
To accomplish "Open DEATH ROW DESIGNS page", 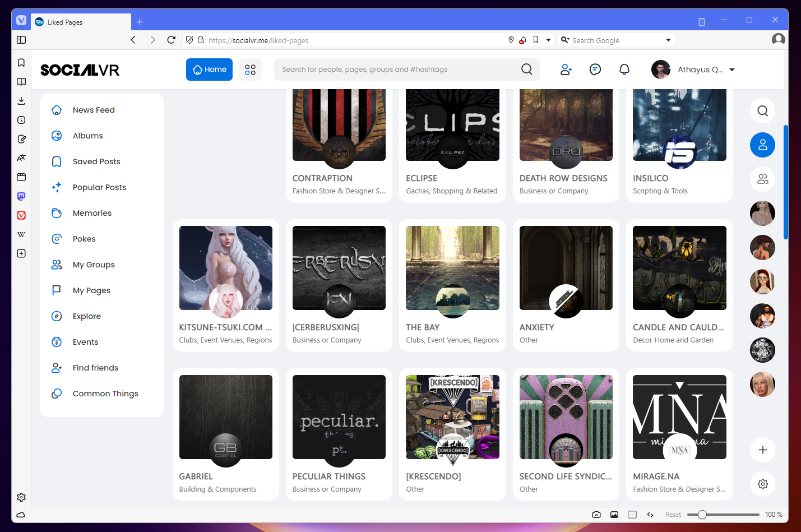I will [x=563, y=178].
